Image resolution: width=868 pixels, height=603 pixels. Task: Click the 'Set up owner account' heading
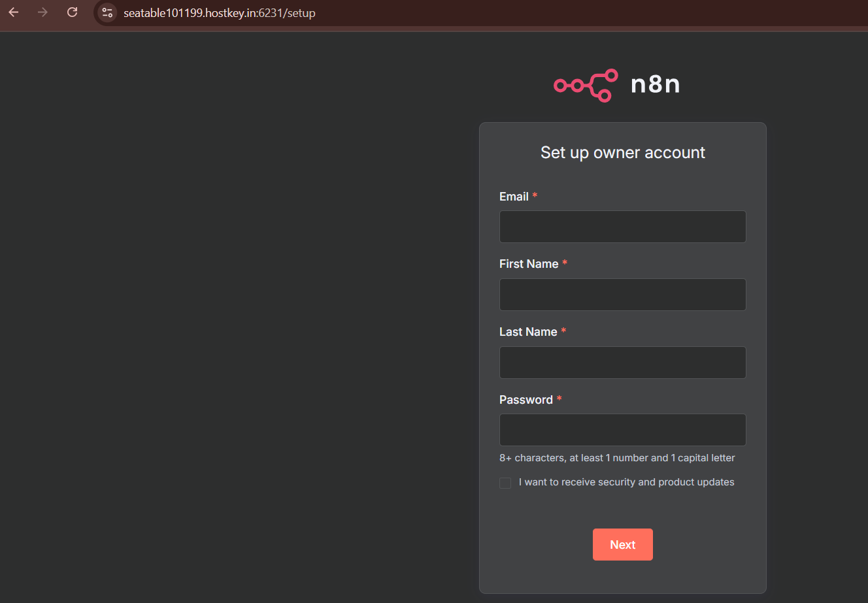(x=622, y=153)
